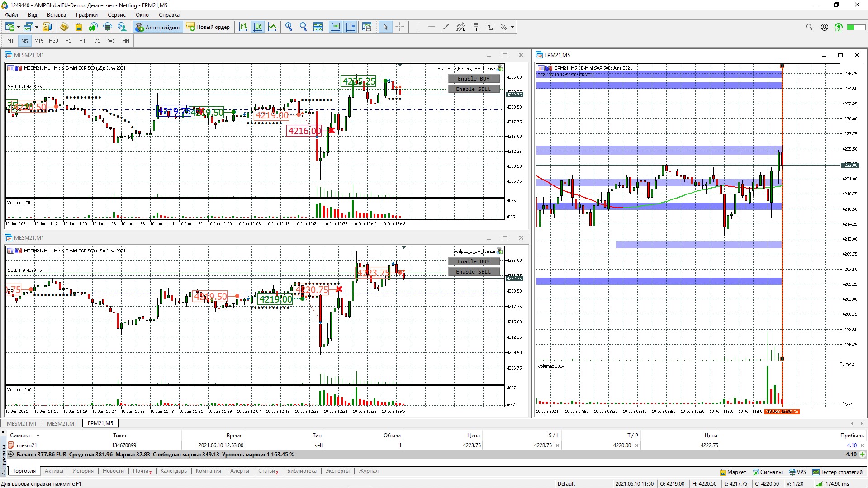Click the green LVL indicator icon
The height and width of the screenshot is (488, 868).
(x=839, y=28)
